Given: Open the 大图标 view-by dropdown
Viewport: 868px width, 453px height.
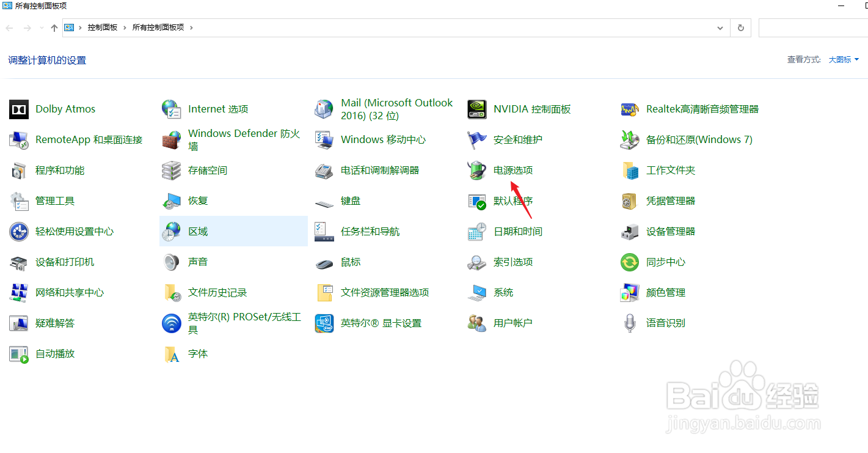Looking at the screenshot, I should (x=844, y=59).
